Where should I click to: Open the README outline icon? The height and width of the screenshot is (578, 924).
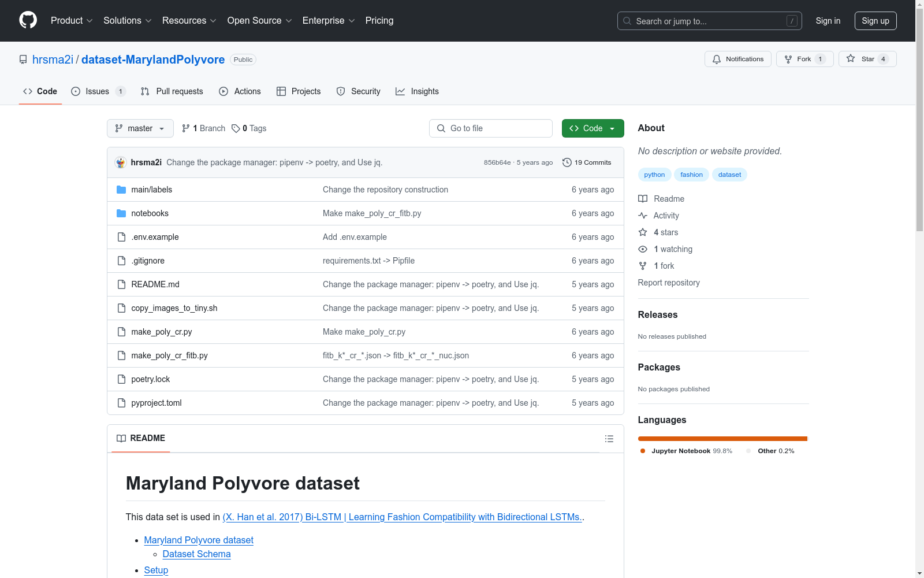[x=609, y=439]
